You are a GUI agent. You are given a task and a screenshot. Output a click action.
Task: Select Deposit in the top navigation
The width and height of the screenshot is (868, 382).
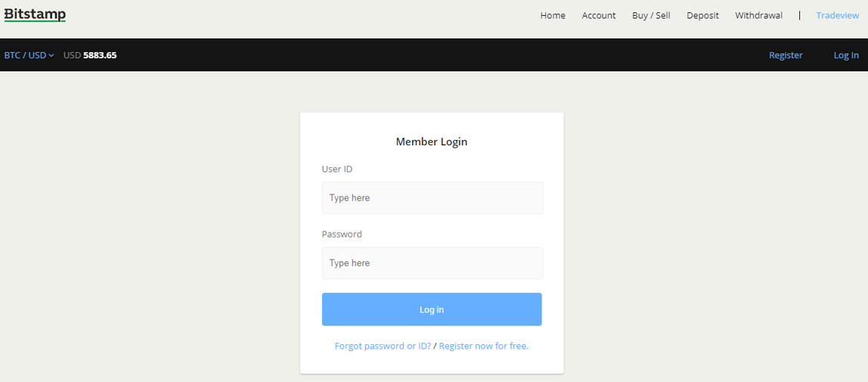point(702,15)
